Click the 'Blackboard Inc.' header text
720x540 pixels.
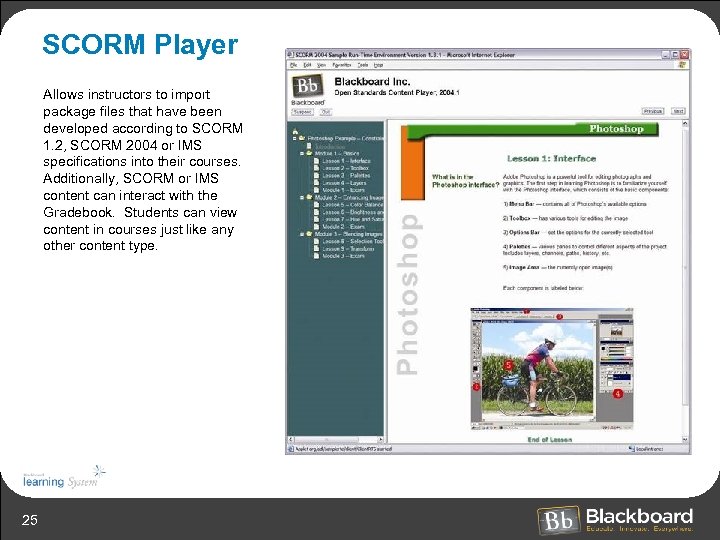pos(372,82)
